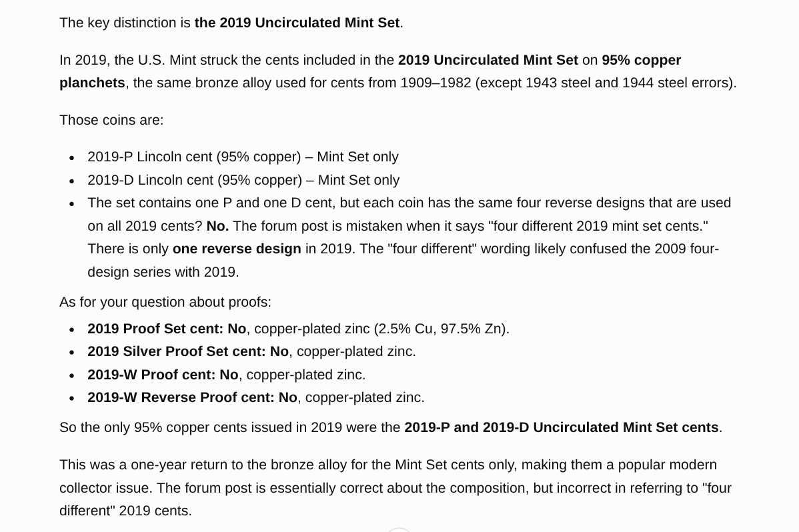Select the '2019-P Lincoln cent' bullet
The width and height of the screenshot is (799, 532).
pos(243,157)
